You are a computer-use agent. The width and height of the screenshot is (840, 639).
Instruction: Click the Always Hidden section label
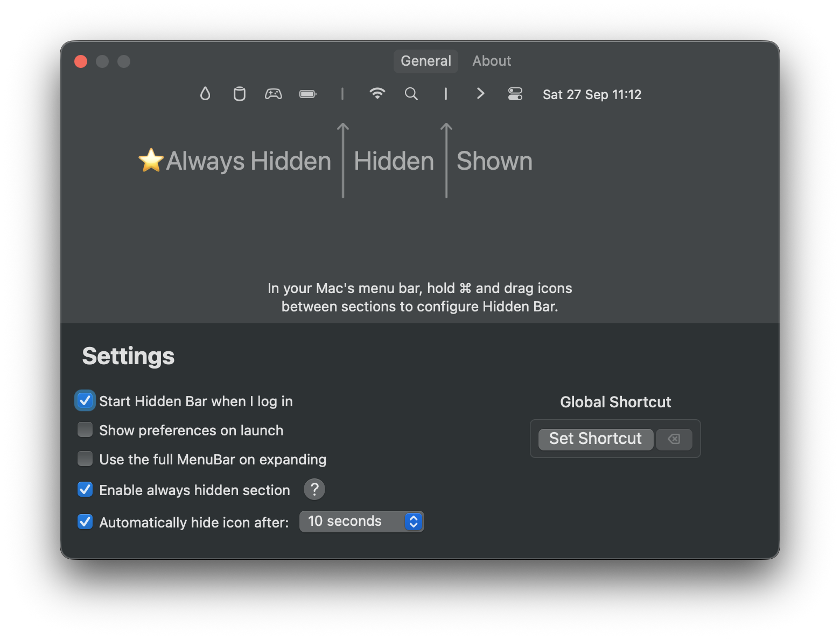(248, 161)
